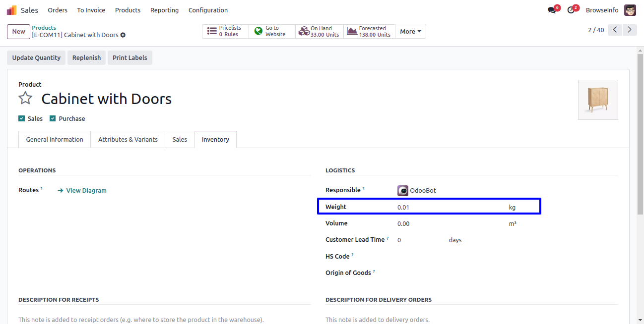This screenshot has height=324, width=644.
Task: Open the Sales app home icon
Action: [11, 10]
